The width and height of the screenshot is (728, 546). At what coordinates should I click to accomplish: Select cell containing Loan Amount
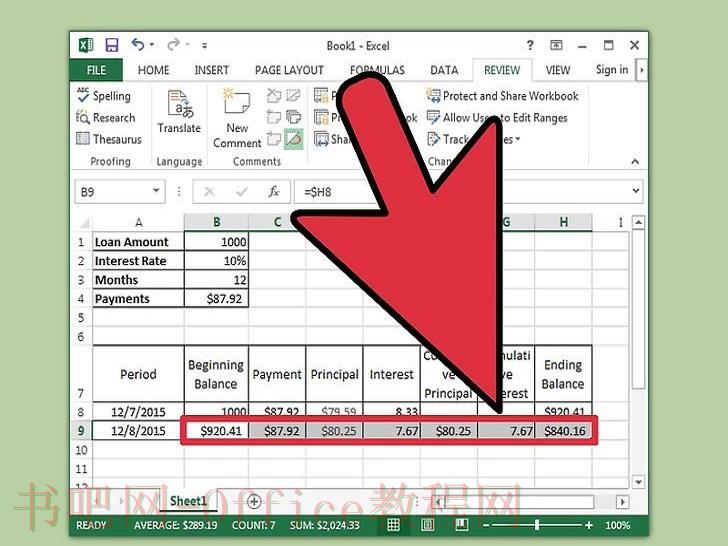[x=138, y=242]
